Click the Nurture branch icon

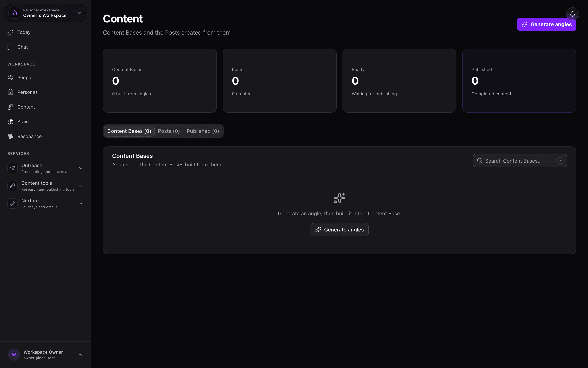[12, 204]
